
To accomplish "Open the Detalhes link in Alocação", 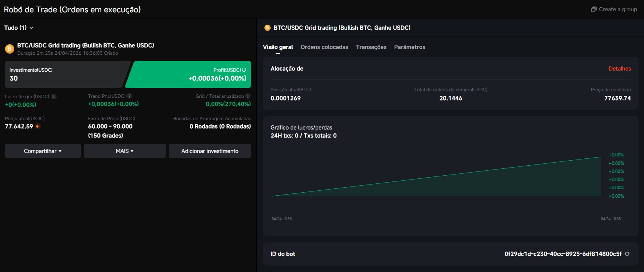I will (x=620, y=69).
